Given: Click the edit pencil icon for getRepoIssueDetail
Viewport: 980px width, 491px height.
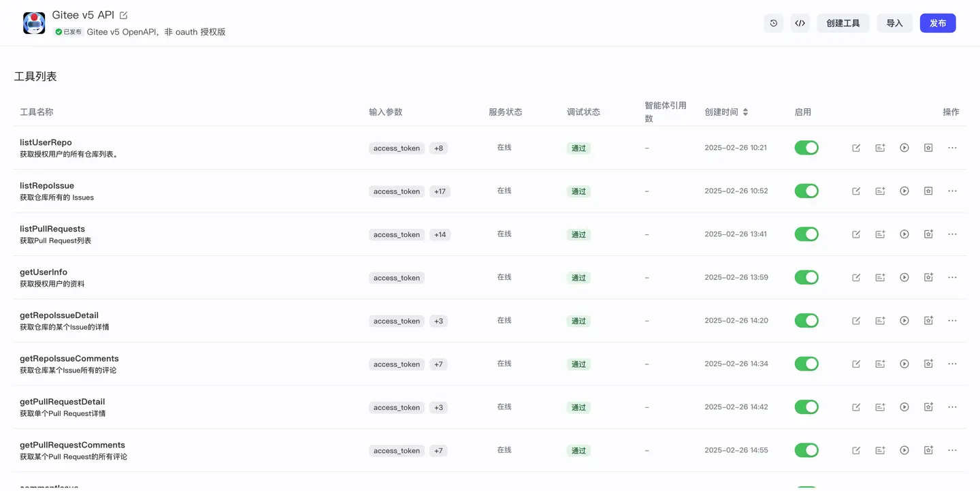Looking at the screenshot, I should tap(855, 320).
